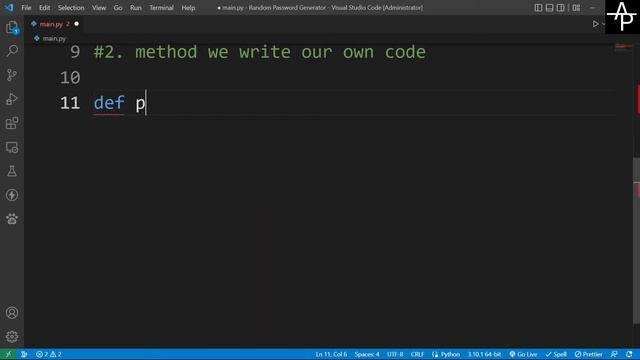Click the VS Code logo icon
This screenshot has width=640, height=360.
point(9,7)
